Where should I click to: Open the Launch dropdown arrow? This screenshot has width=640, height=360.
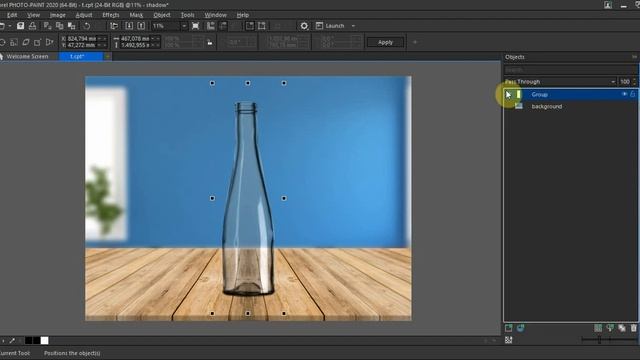353,26
